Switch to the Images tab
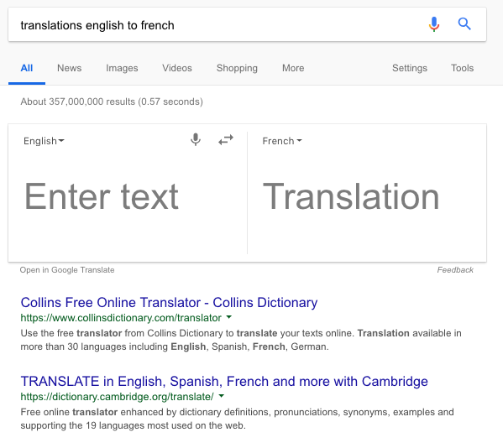This screenshot has width=503, height=448. (x=122, y=68)
